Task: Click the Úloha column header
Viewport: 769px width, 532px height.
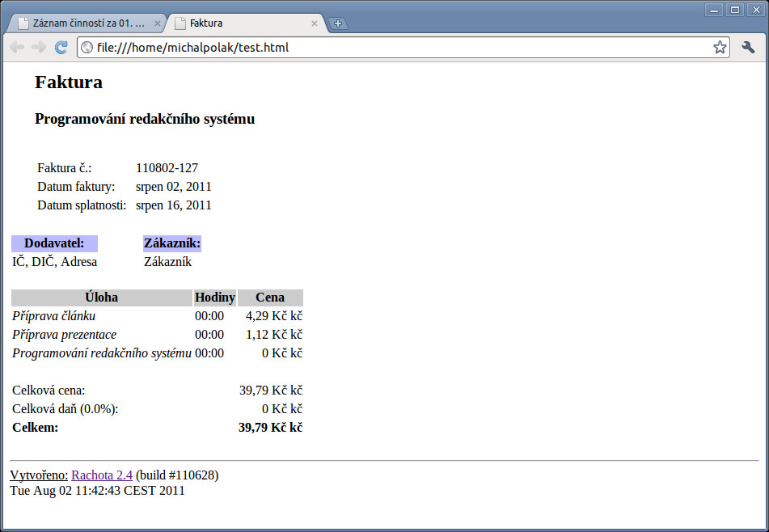Action: [102, 298]
